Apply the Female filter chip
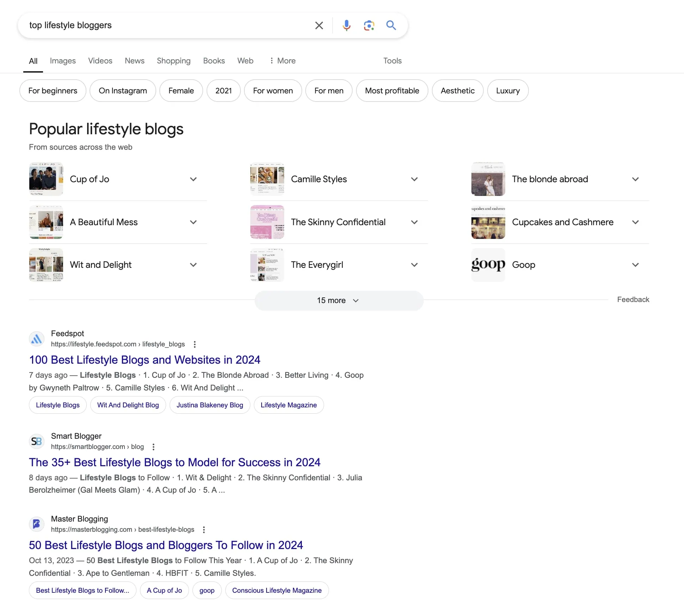Screen dimensions: 684x616 (181, 91)
